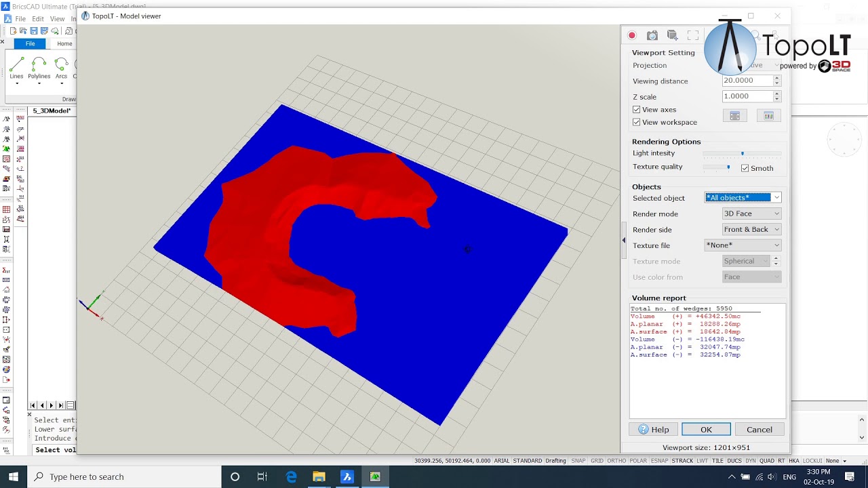Click Drafting workspace in status bar
Image resolution: width=868 pixels, height=488 pixels.
(x=555, y=461)
